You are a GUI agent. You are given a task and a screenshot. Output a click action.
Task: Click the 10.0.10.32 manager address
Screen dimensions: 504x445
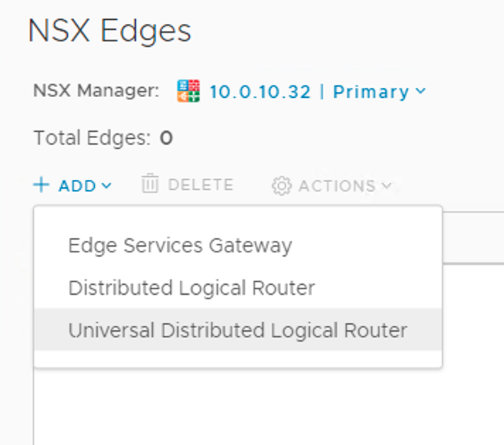(x=260, y=92)
